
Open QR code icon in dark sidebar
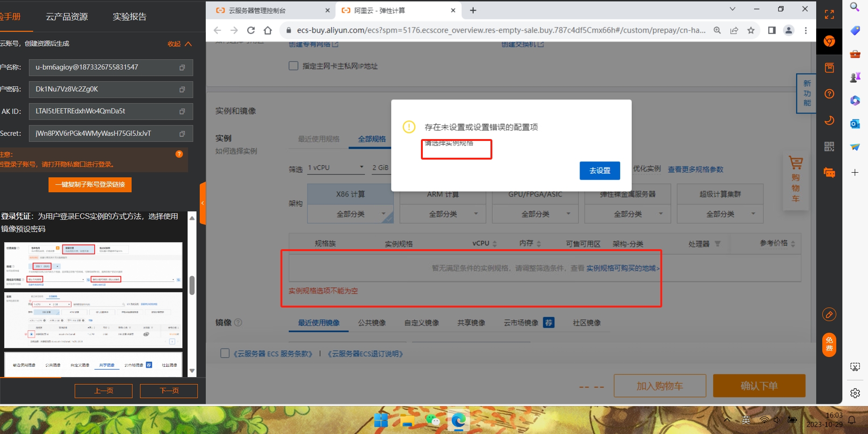click(x=829, y=147)
